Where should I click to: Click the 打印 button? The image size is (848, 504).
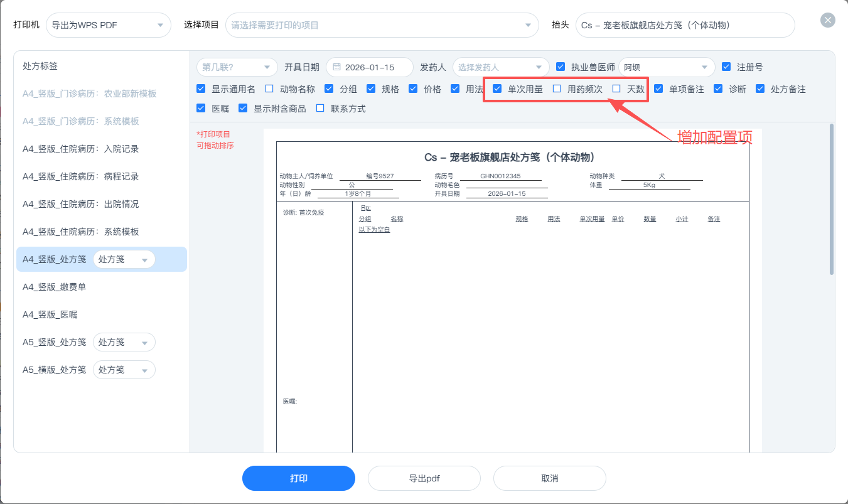coord(299,478)
